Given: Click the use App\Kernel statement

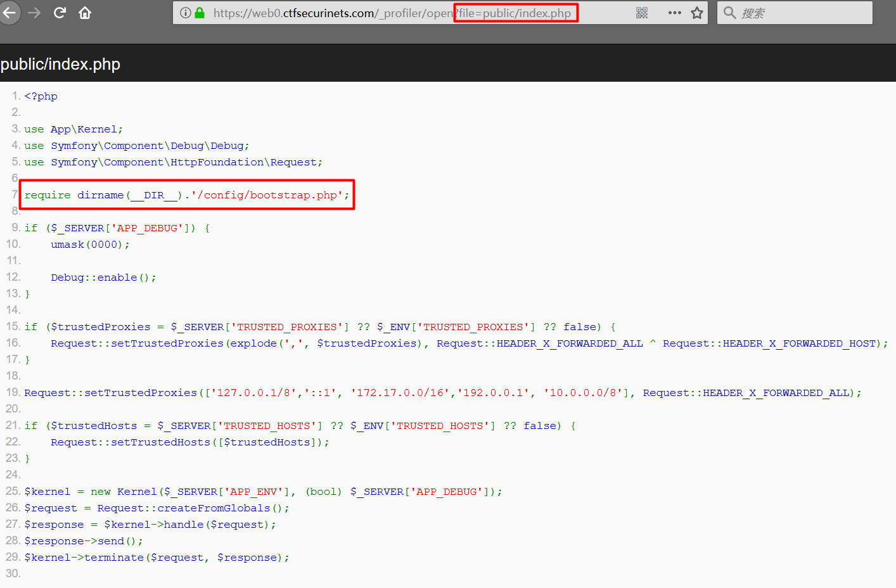Looking at the screenshot, I should point(74,129).
